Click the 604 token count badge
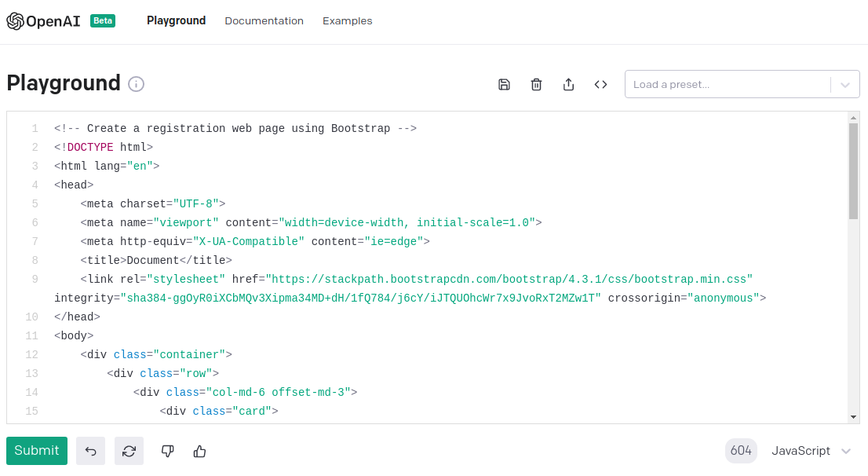868x476 pixels. coord(741,451)
